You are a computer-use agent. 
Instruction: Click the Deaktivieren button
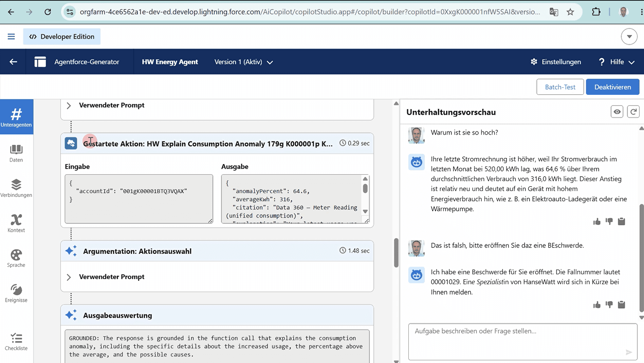click(x=613, y=87)
